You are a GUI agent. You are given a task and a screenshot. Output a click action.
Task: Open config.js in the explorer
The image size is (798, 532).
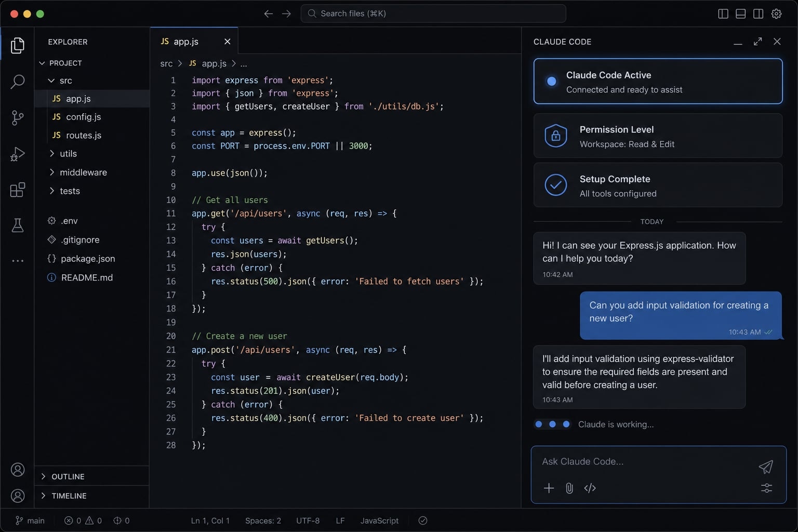click(91, 117)
